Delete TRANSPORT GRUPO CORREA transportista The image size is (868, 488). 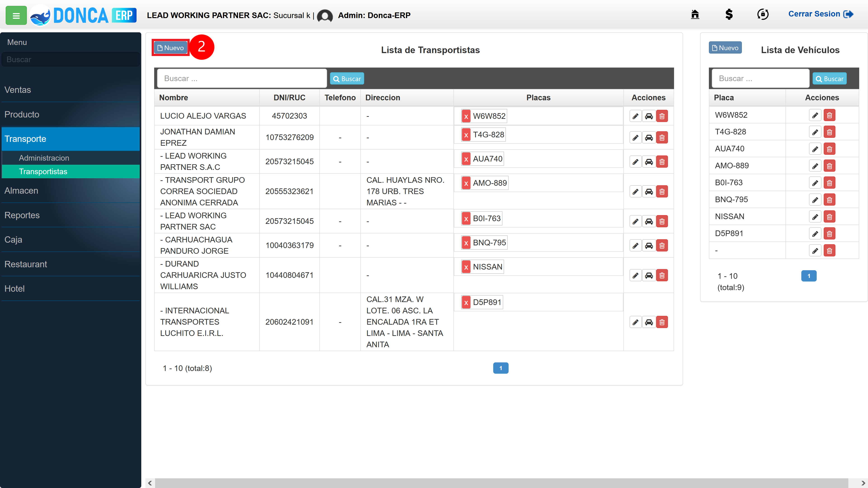coord(662,192)
